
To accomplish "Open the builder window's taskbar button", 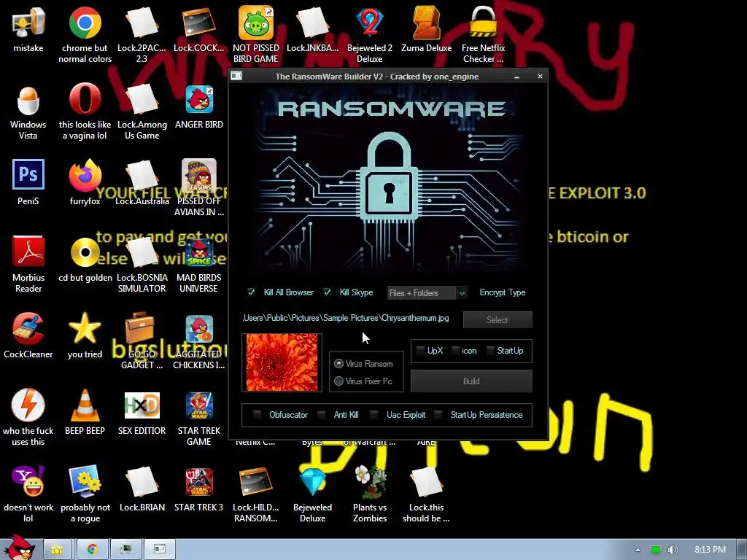I will tap(160, 549).
